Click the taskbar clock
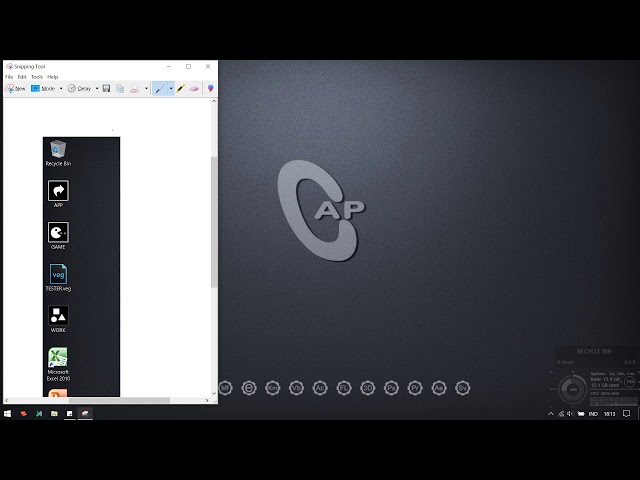640x480 pixels. 609,414
